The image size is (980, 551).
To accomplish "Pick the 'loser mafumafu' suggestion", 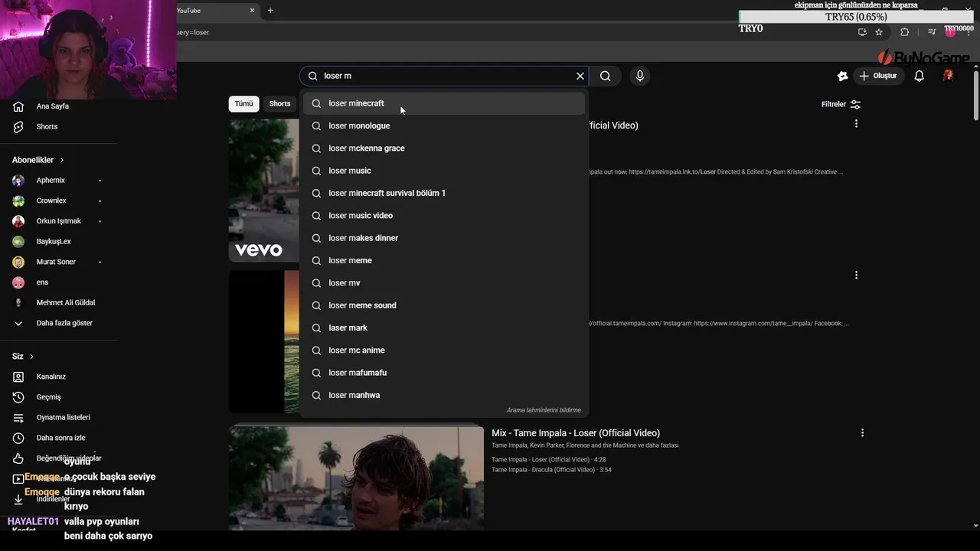I will click(x=444, y=373).
